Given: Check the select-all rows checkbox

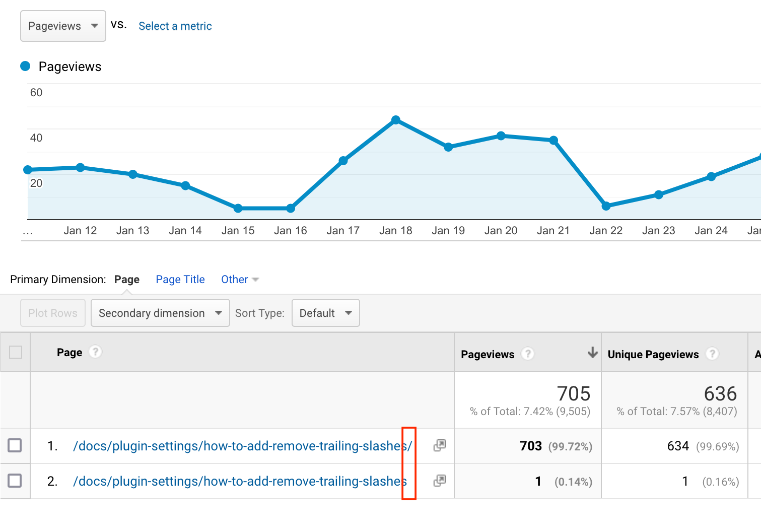Looking at the screenshot, I should coord(16,352).
